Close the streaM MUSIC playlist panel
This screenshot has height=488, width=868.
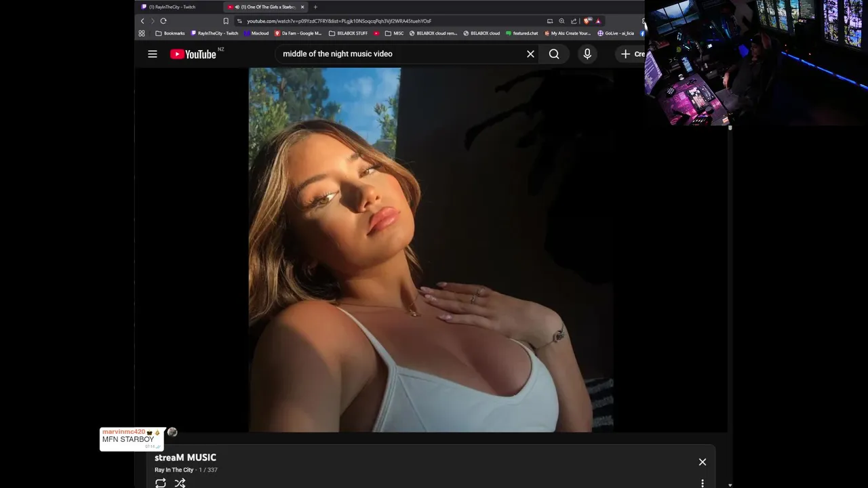tap(703, 462)
